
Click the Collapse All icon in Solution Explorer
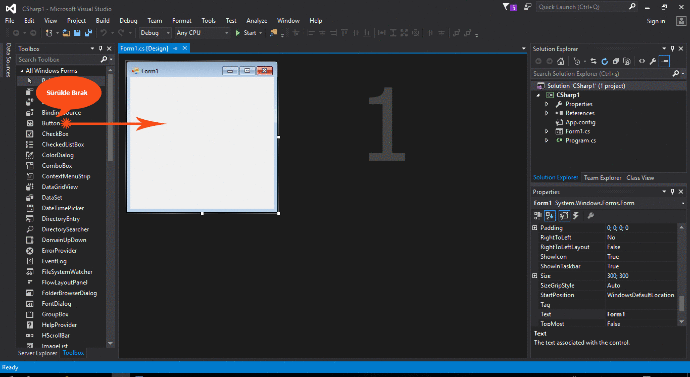coord(616,61)
